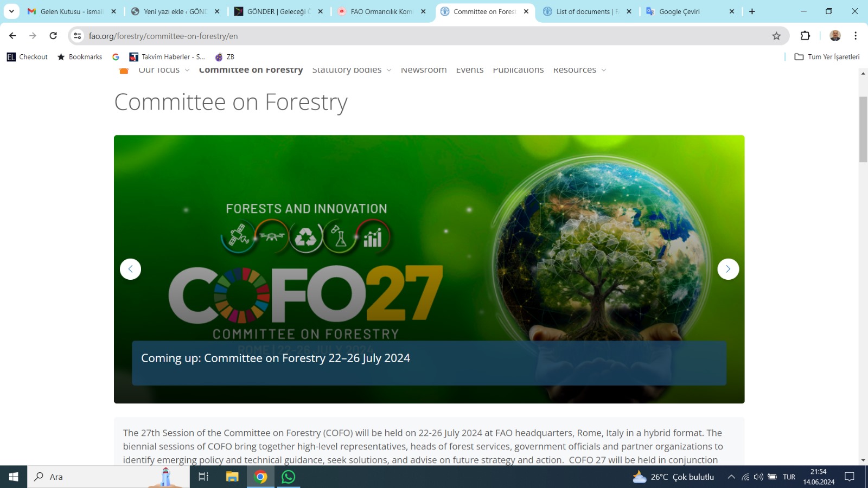Click the Ara taskbar search box
868x488 pixels.
(108, 477)
